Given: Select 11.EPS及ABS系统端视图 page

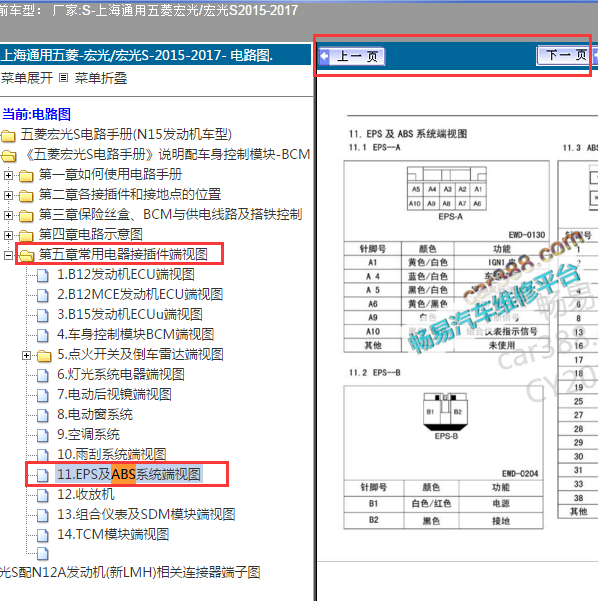Looking at the screenshot, I should [129, 475].
